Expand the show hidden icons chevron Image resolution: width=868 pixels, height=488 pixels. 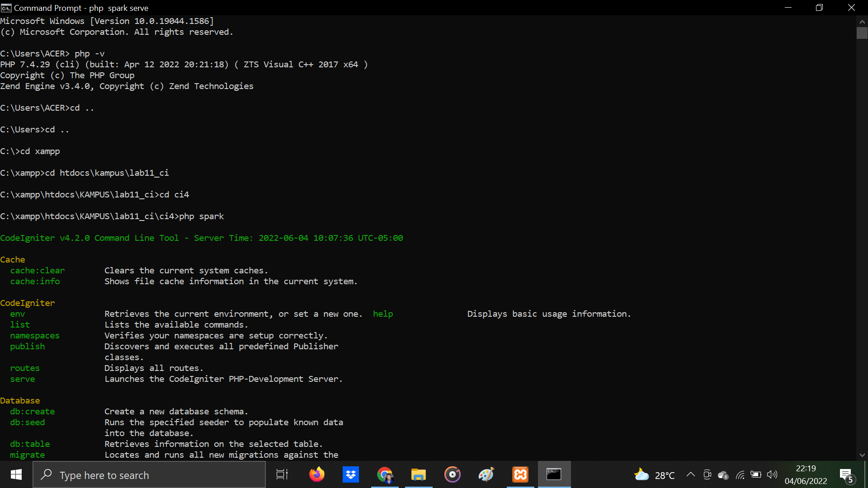pyautogui.click(x=690, y=474)
